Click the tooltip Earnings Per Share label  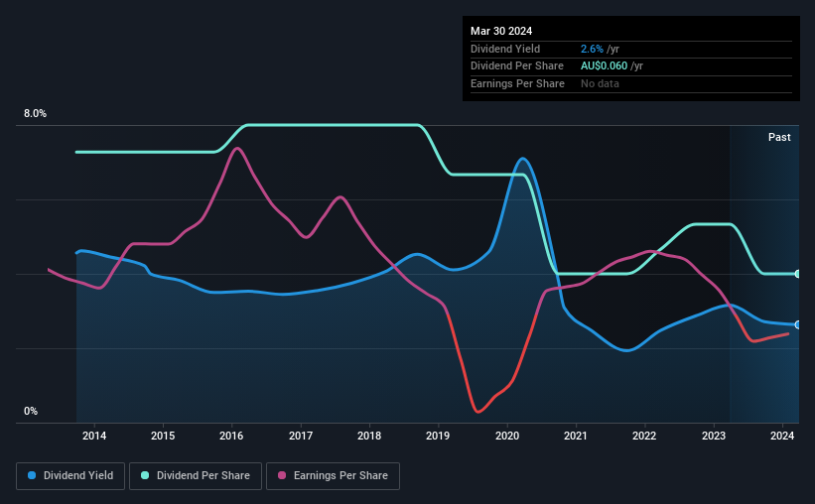(x=517, y=83)
